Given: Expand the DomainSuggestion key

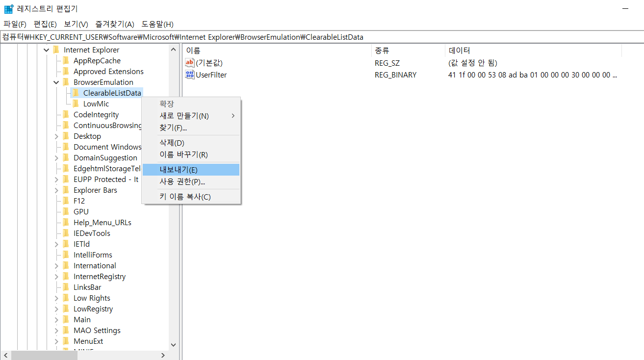Looking at the screenshot, I should click(x=56, y=158).
